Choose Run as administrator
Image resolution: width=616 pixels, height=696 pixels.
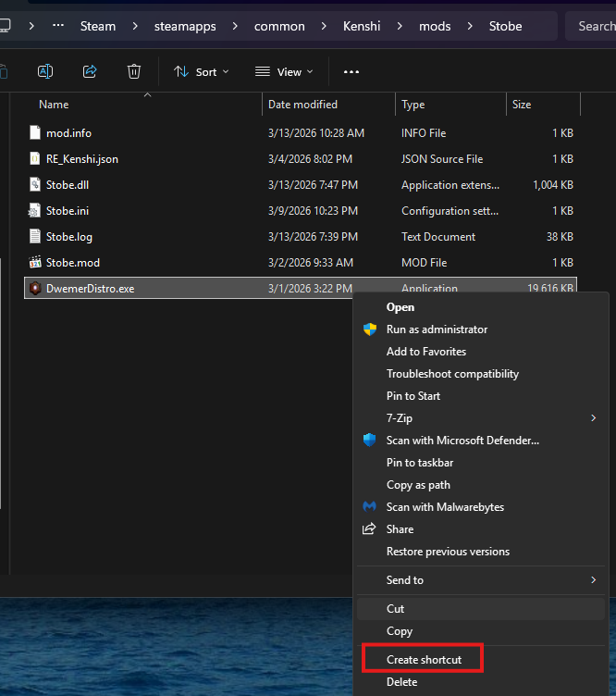(x=437, y=329)
